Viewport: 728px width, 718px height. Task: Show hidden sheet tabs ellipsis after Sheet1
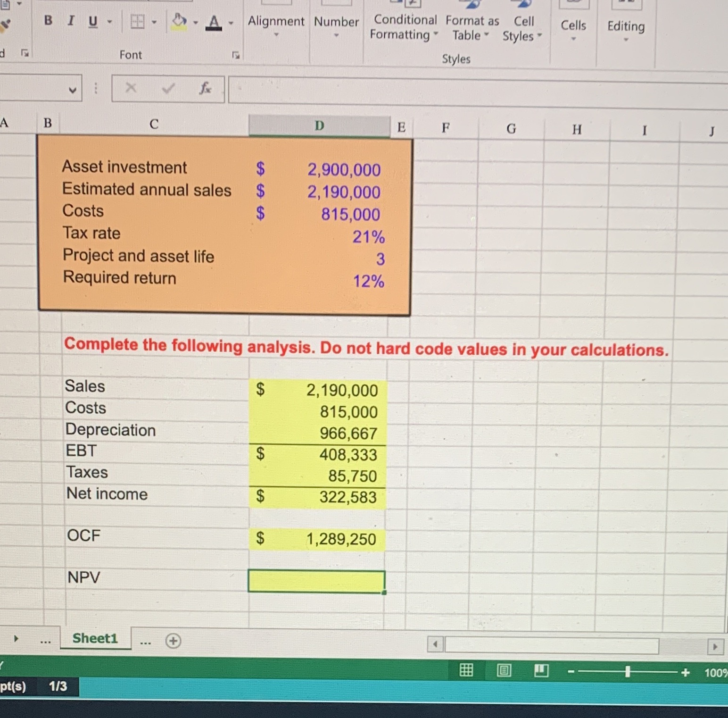pyautogui.click(x=145, y=643)
